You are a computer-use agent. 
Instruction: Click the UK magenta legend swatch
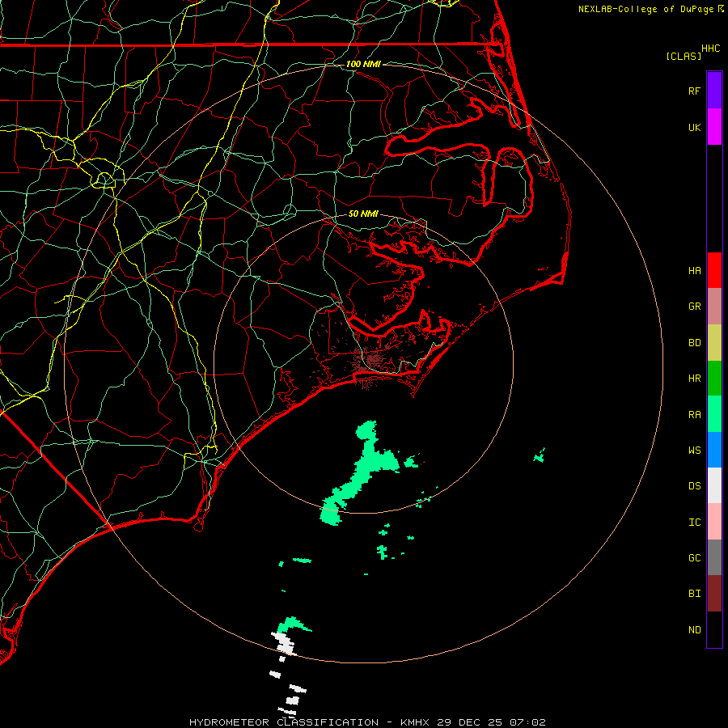(714, 127)
